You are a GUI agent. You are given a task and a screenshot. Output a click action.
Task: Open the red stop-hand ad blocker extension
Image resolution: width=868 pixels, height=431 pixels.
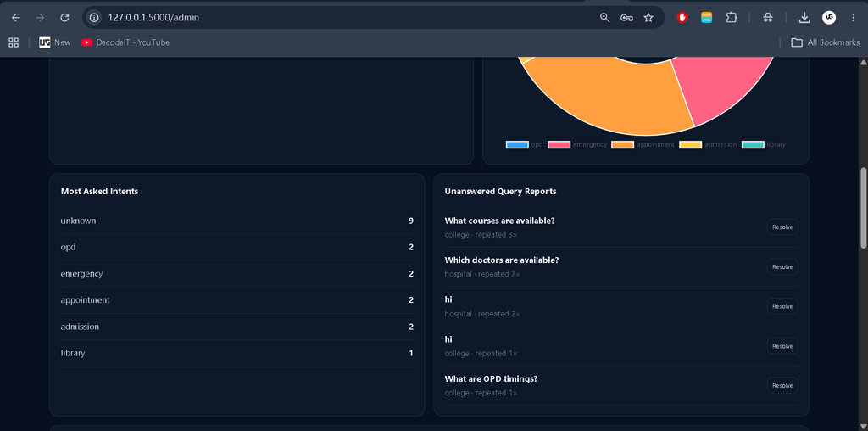coord(682,18)
